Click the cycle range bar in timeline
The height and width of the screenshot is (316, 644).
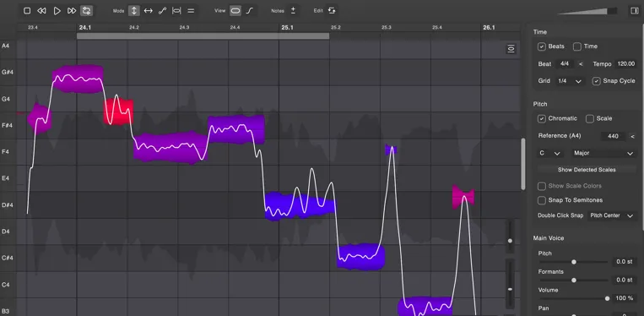(203, 36)
